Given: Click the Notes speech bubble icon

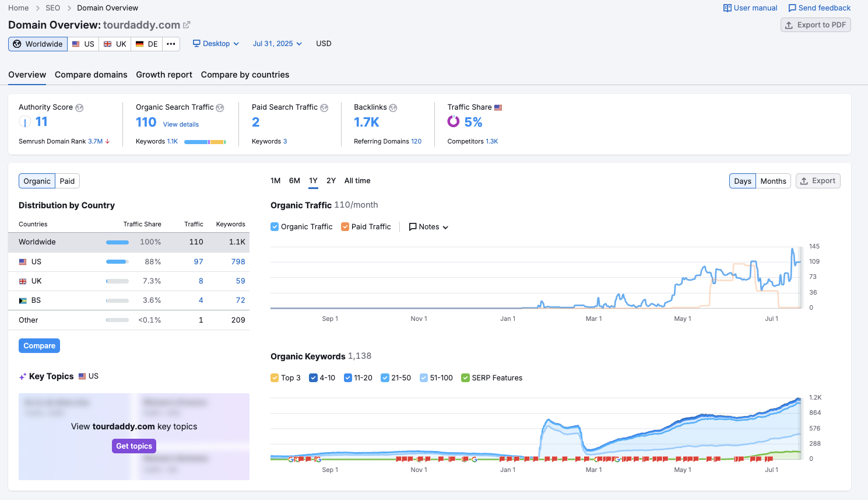Looking at the screenshot, I should (x=413, y=227).
